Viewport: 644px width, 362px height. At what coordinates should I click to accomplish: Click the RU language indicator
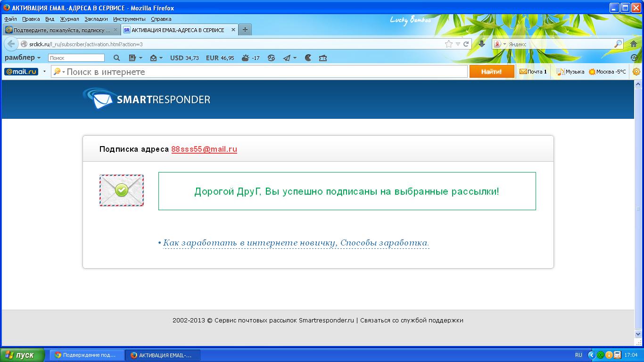[x=578, y=355]
